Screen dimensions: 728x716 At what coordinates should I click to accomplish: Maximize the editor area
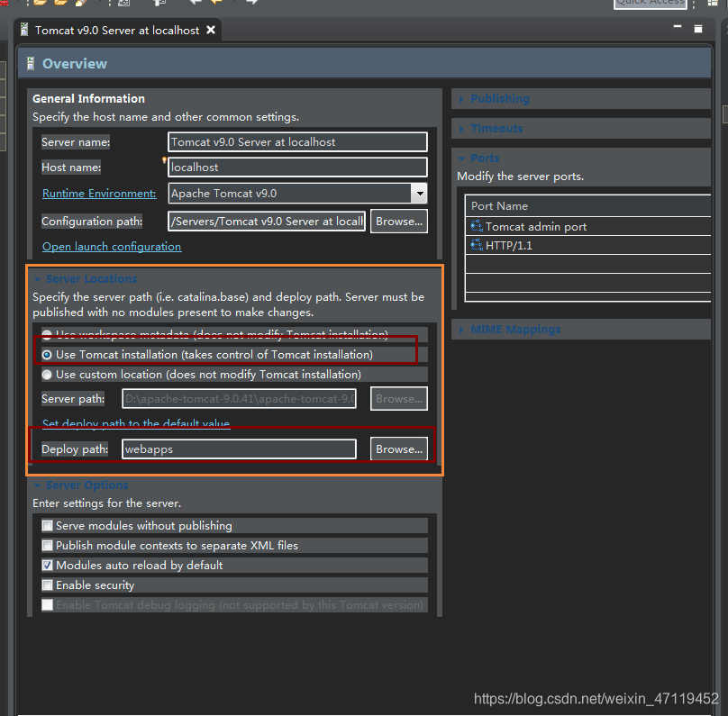point(698,29)
